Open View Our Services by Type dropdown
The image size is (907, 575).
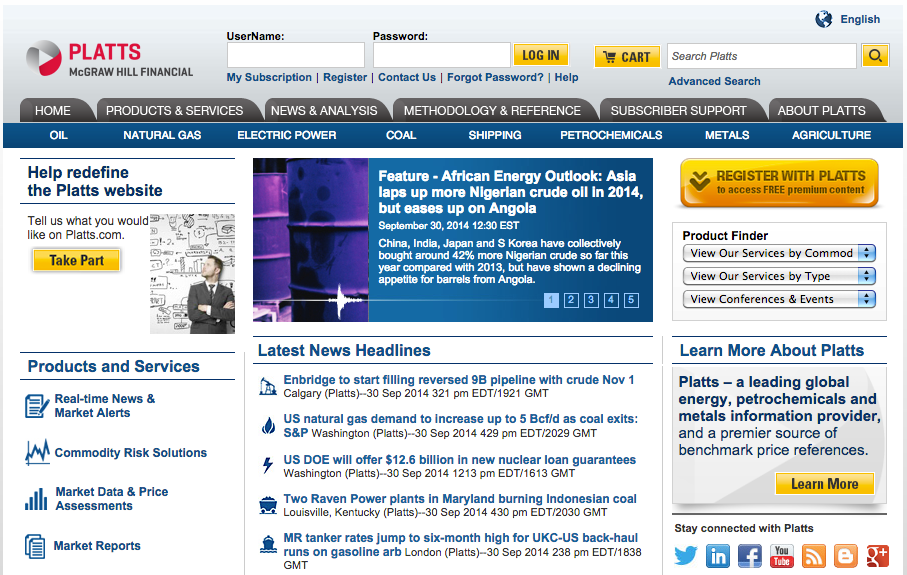pyautogui.click(x=779, y=276)
